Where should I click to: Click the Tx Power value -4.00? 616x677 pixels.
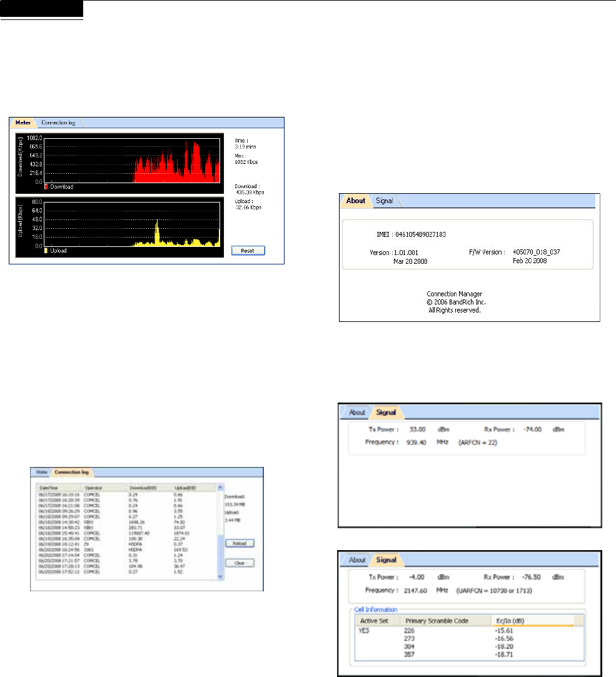[417, 577]
